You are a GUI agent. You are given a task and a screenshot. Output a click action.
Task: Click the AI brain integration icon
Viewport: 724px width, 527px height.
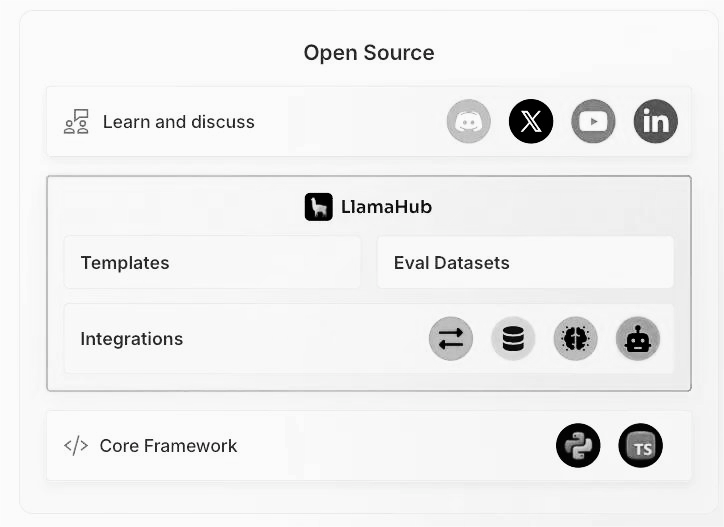tap(575, 339)
